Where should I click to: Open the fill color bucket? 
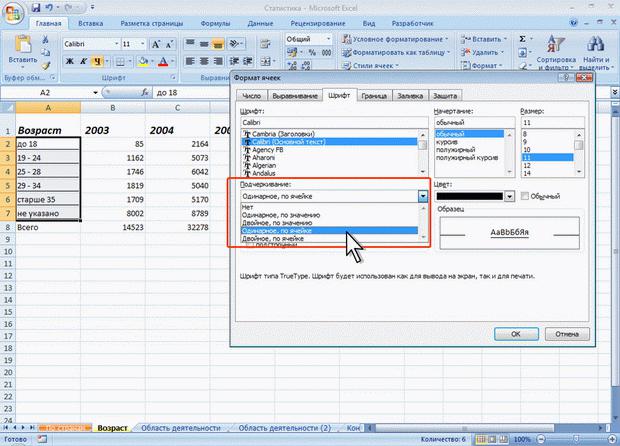[x=142, y=61]
